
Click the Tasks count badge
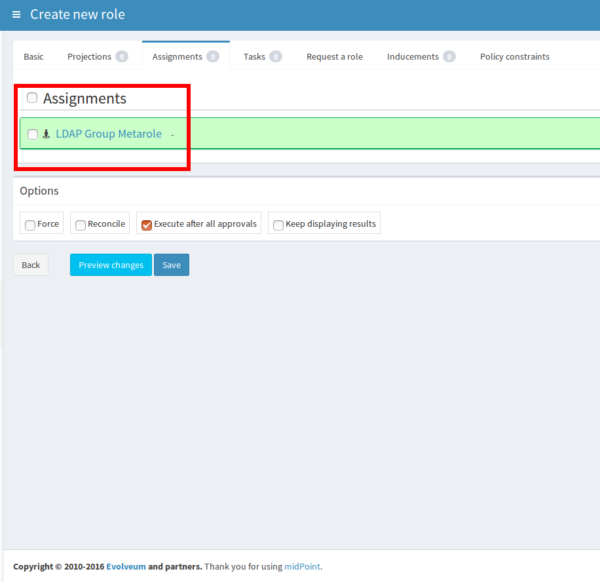[x=276, y=57]
